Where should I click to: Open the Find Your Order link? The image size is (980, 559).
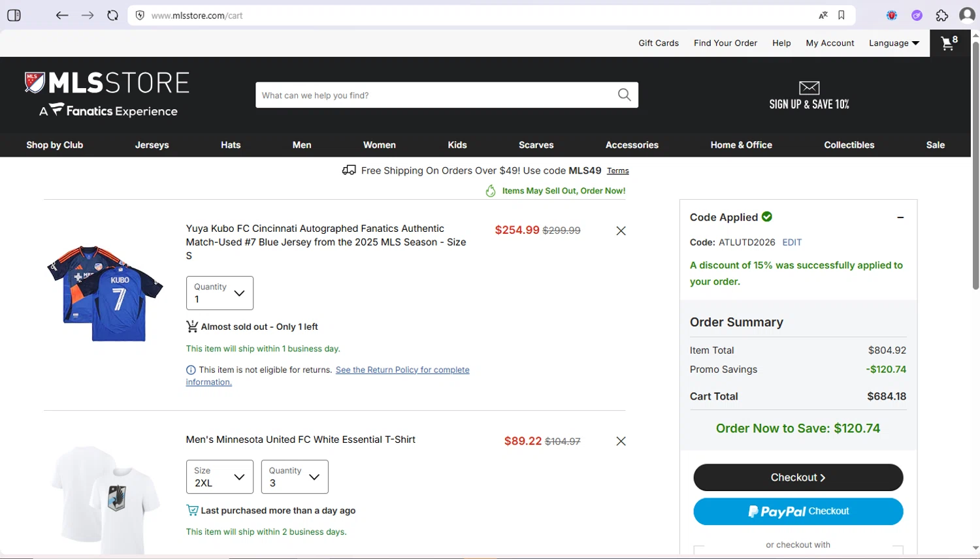pyautogui.click(x=725, y=43)
